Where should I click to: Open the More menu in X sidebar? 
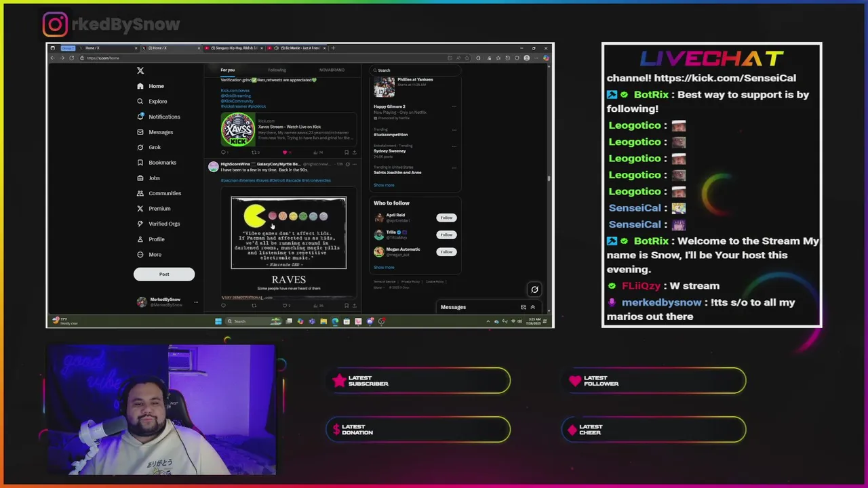pos(149,255)
